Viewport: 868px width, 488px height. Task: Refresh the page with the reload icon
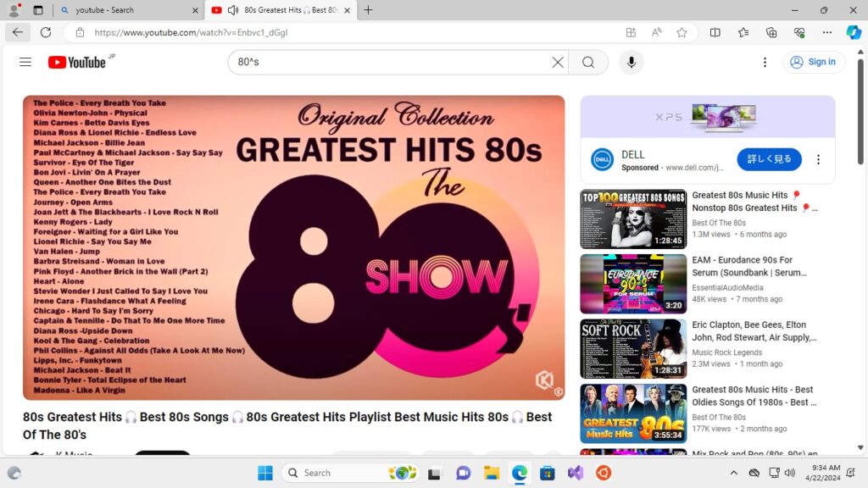pyautogui.click(x=46, y=32)
